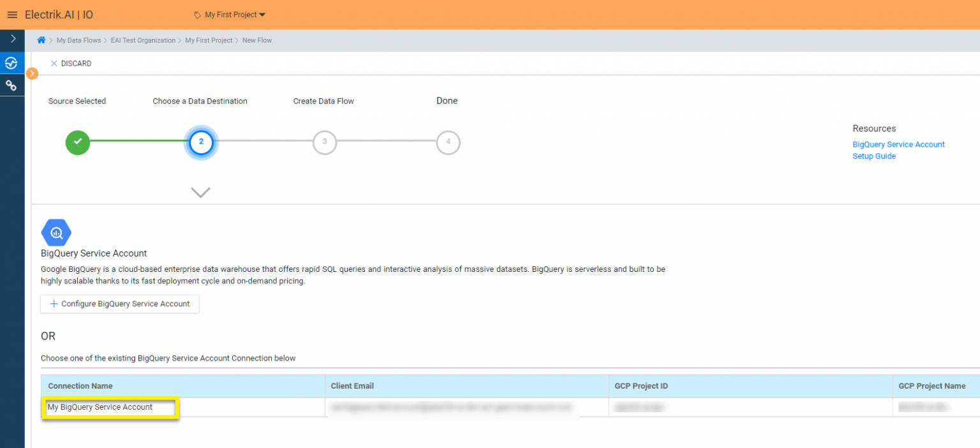Click the Client Email column header
Viewport: 980px width, 448px height.
(x=352, y=386)
